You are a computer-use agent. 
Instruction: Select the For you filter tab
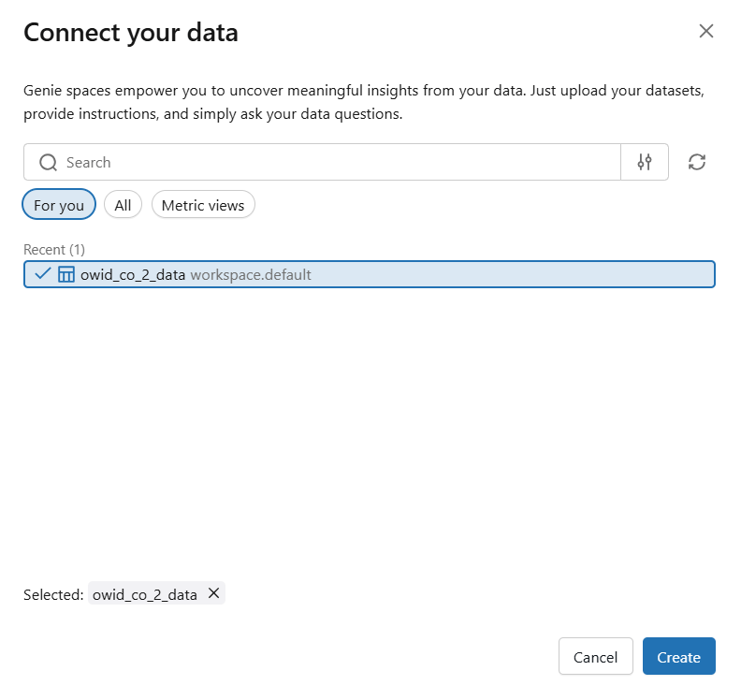pyautogui.click(x=59, y=205)
